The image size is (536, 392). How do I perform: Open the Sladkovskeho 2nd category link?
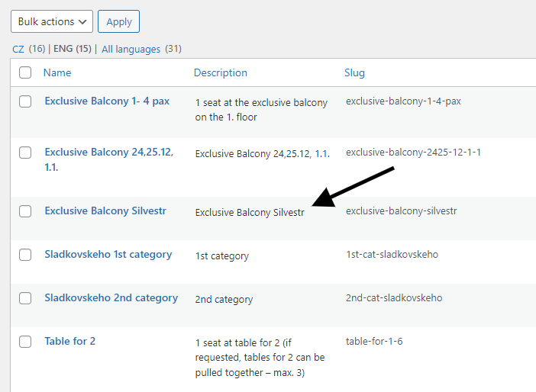[x=111, y=298]
